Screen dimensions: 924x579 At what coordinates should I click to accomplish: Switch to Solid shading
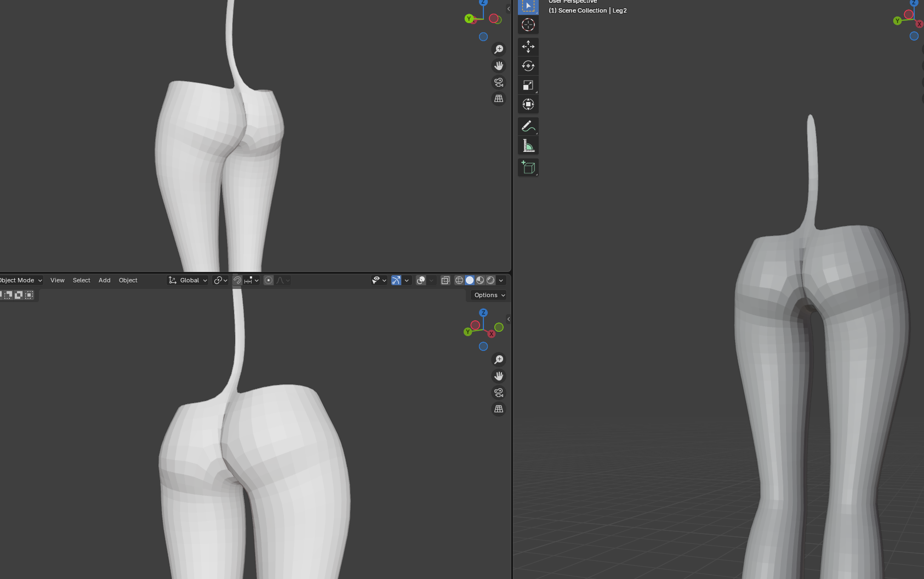[x=470, y=280]
